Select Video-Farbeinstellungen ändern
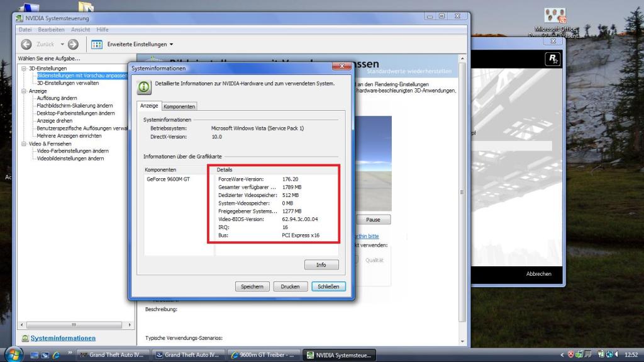The width and height of the screenshot is (644, 362). (73, 151)
